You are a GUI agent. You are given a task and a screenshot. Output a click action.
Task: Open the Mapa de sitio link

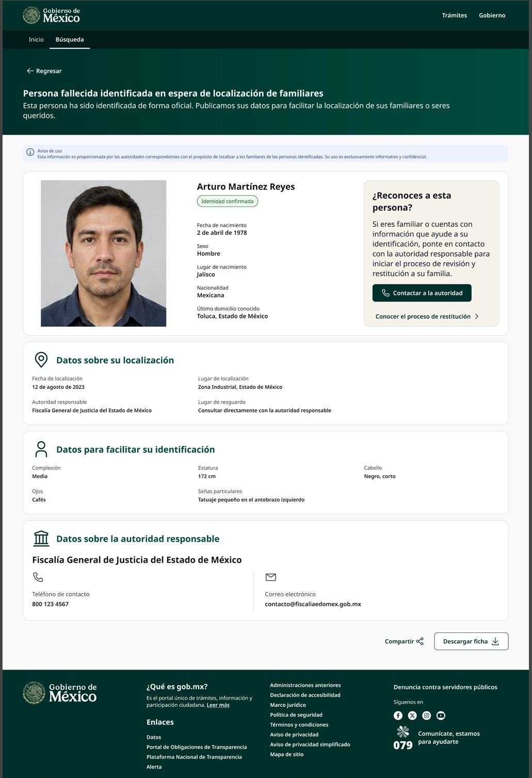287,754
